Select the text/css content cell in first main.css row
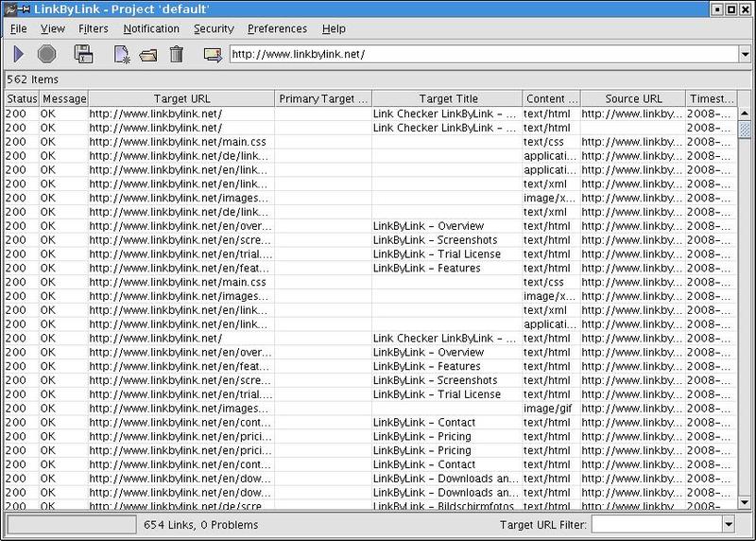The height and width of the screenshot is (541, 756). point(551,142)
